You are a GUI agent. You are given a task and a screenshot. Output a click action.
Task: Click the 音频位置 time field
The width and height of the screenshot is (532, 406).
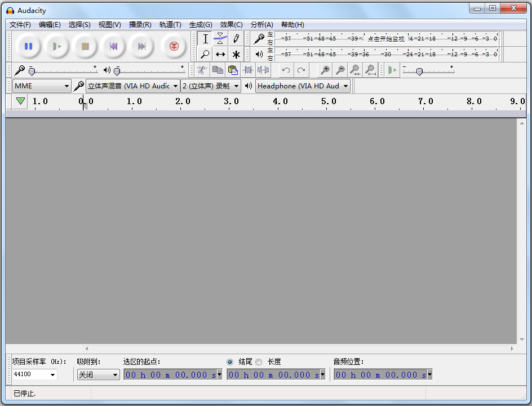383,374
